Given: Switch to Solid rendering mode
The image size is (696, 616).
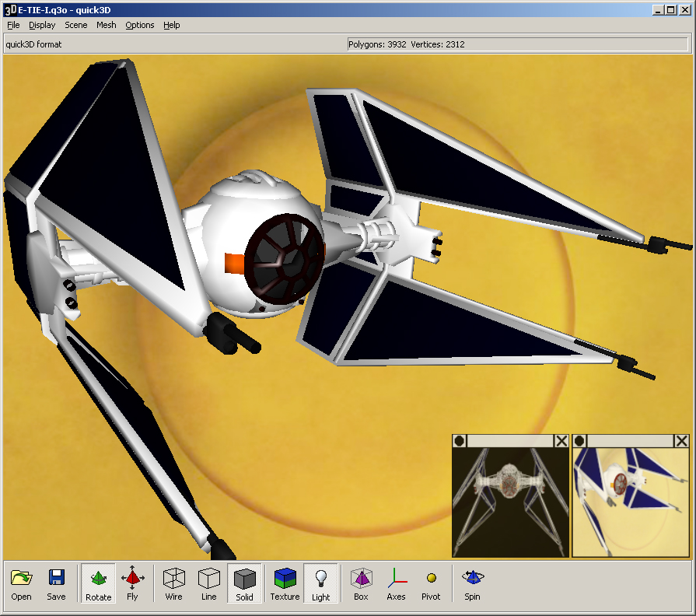Looking at the screenshot, I should pyautogui.click(x=244, y=583).
